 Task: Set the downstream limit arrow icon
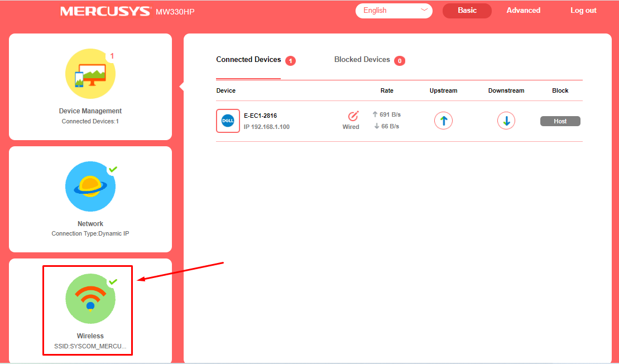[506, 121]
